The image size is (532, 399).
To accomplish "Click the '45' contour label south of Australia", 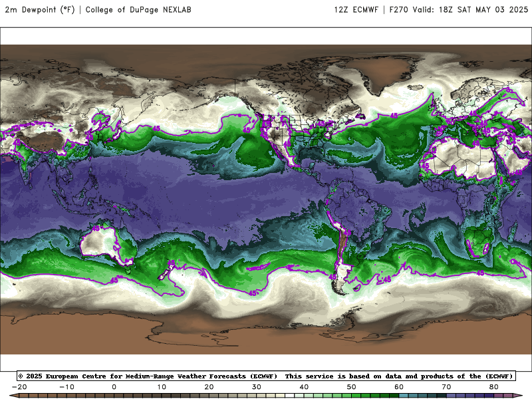I will pyautogui.click(x=114, y=280).
